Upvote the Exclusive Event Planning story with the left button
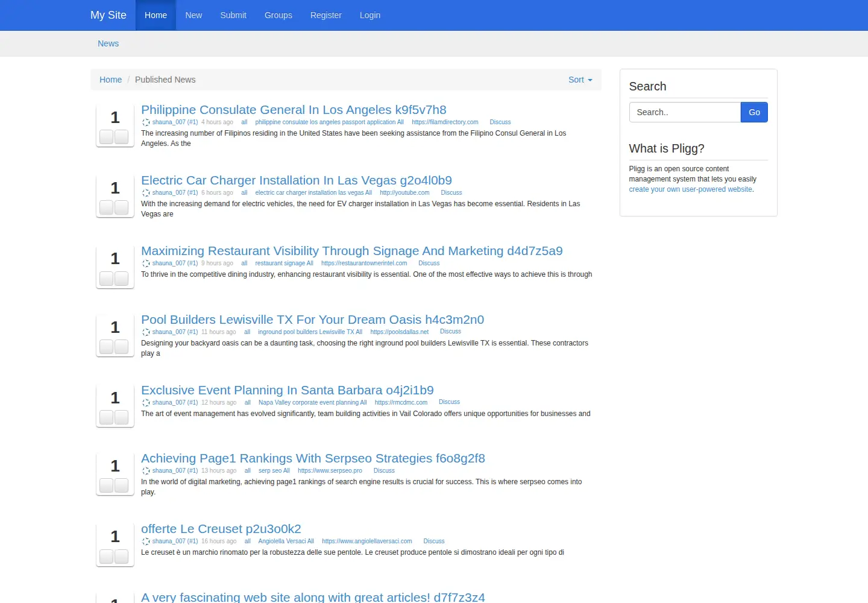The width and height of the screenshot is (868, 603). point(107,417)
